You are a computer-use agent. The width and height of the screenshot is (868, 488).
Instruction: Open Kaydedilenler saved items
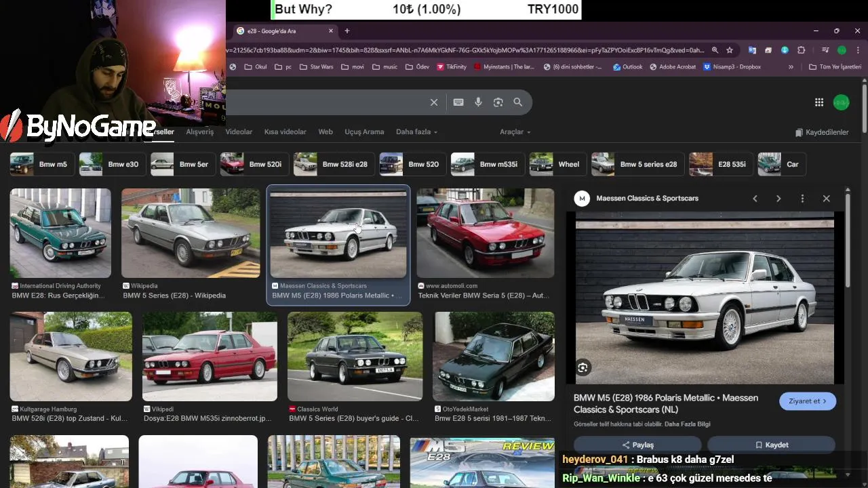822,133
